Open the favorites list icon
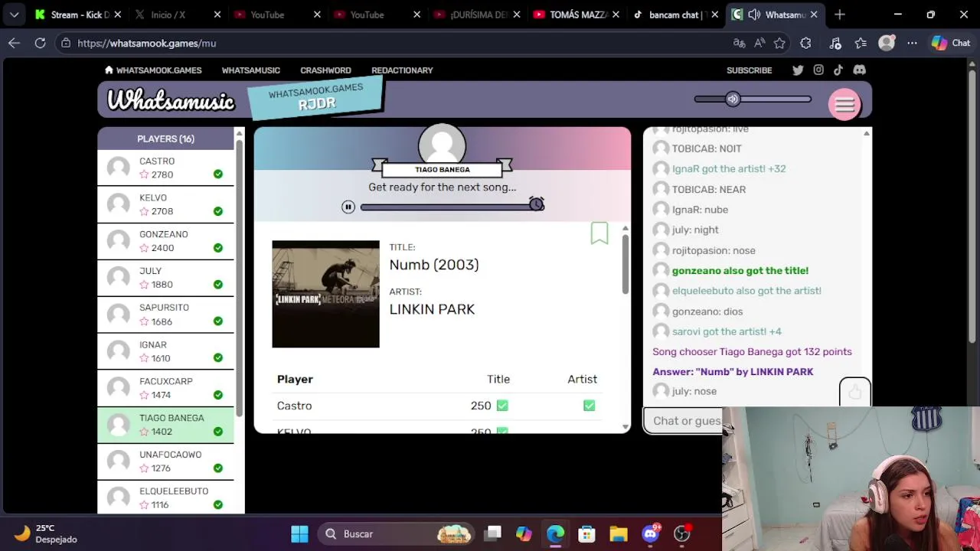The width and height of the screenshot is (980, 551). click(861, 43)
